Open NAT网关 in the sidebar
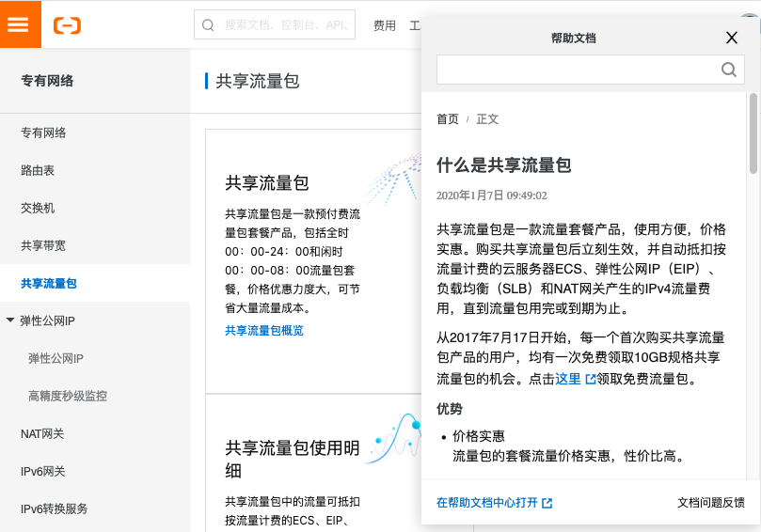 pyautogui.click(x=42, y=434)
